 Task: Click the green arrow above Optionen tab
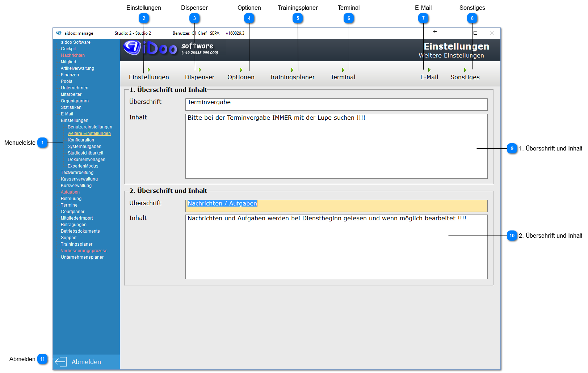(x=241, y=70)
